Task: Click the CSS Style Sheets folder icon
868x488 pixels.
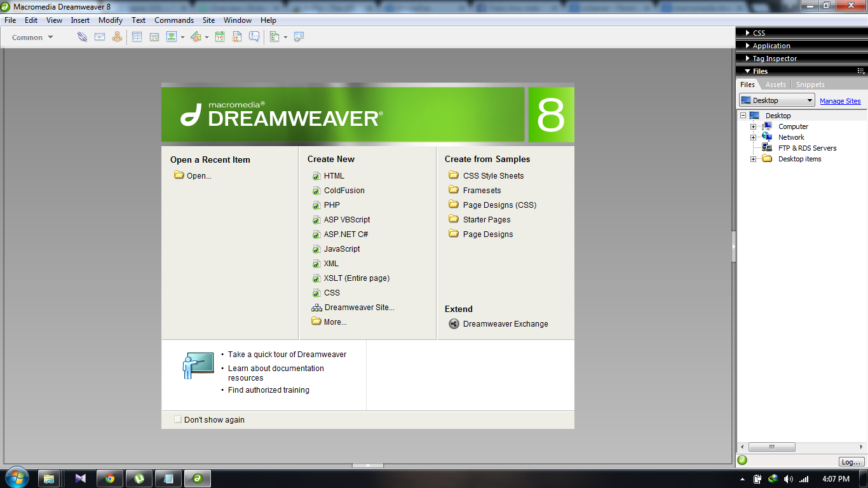Action: click(453, 175)
